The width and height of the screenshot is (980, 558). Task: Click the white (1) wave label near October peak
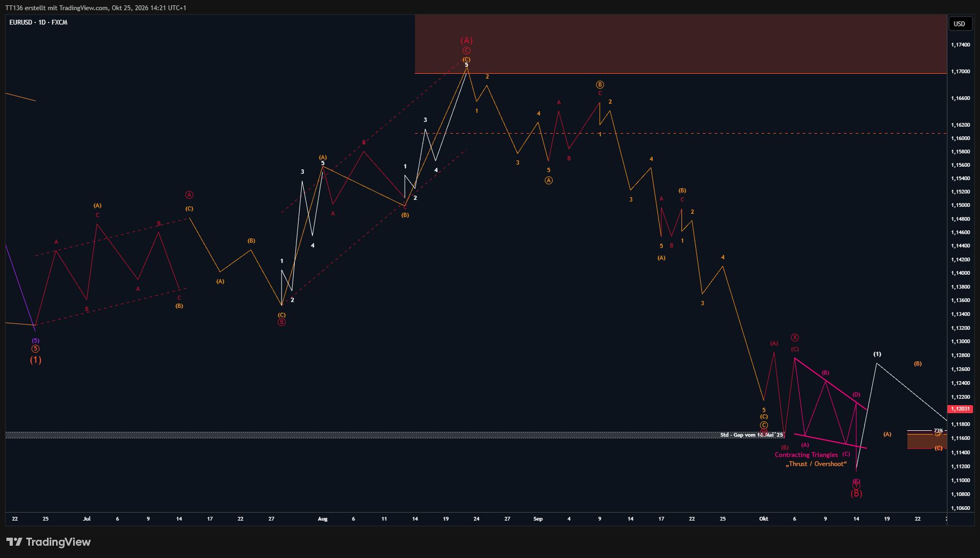[877, 354]
